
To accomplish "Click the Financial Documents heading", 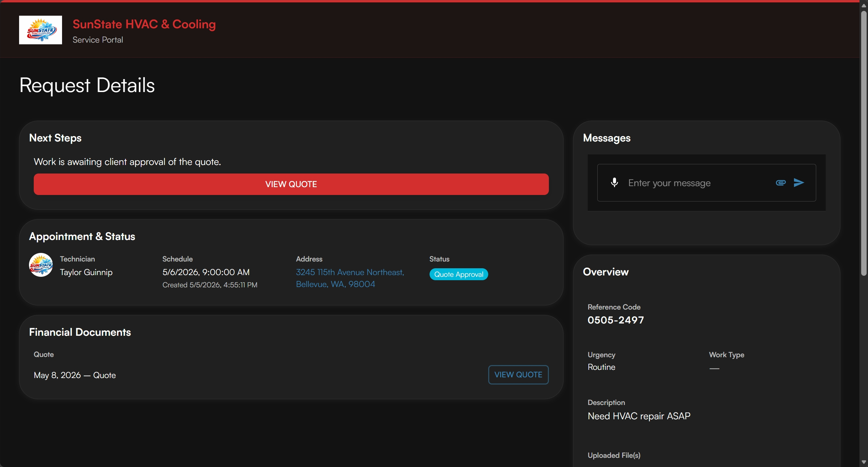I will (x=80, y=332).
